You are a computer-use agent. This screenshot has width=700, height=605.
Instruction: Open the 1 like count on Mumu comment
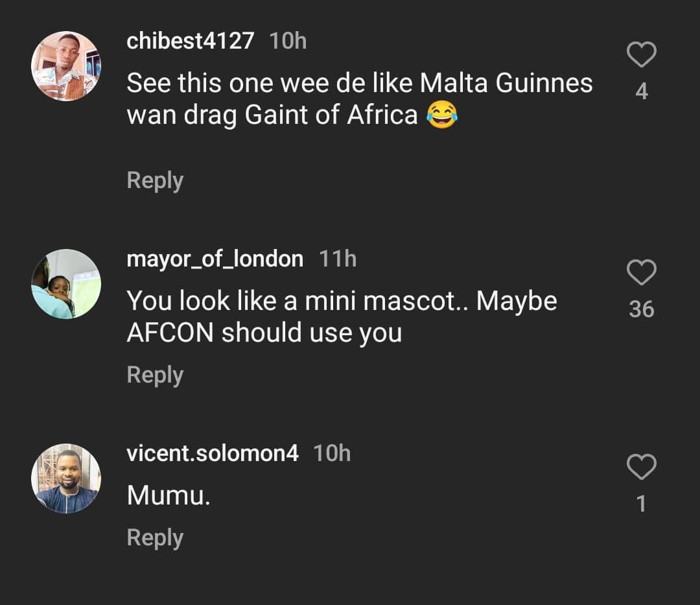pos(642,504)
